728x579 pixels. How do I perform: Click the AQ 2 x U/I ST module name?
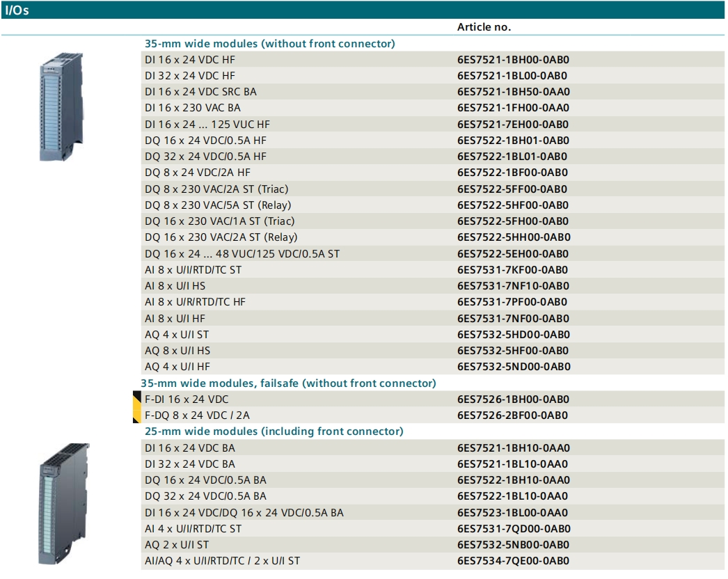[x=177, y=545]
